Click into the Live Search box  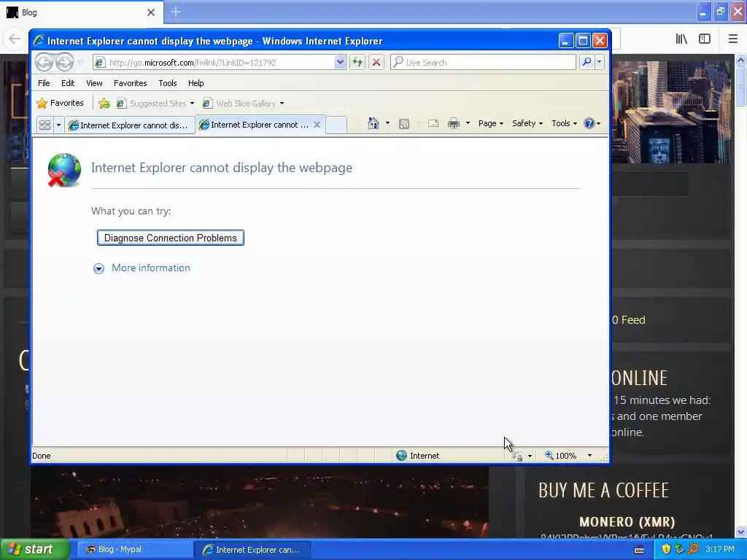pos(483,63)
